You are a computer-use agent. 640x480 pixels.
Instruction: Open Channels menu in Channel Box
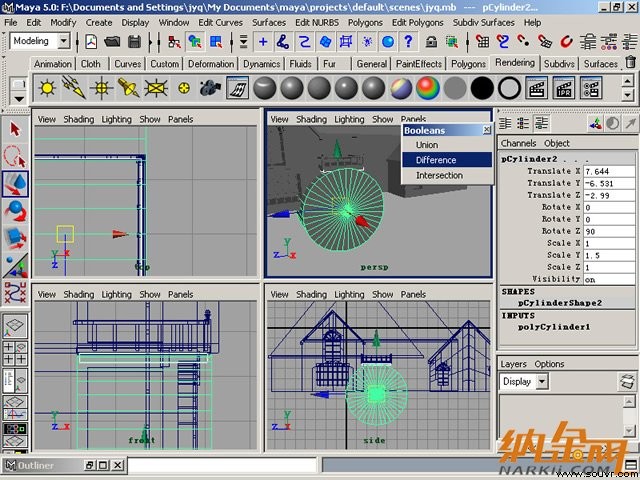coord(518,143)
